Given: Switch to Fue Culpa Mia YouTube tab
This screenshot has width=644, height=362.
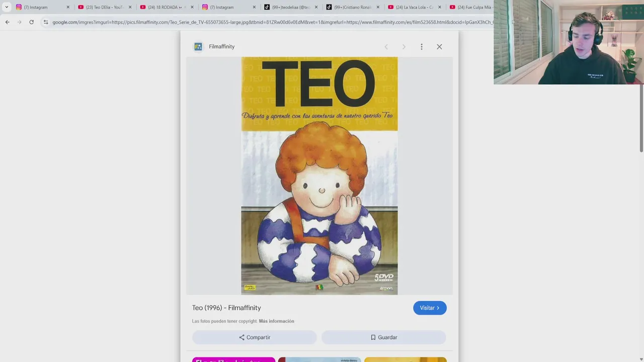Looking at the screenshot, I should click(x=470, y=7).
